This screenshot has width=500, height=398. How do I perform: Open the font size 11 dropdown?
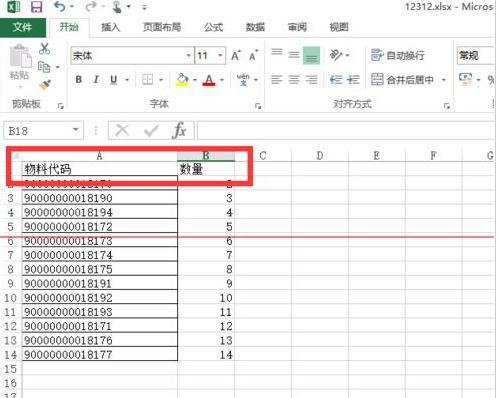220,55
